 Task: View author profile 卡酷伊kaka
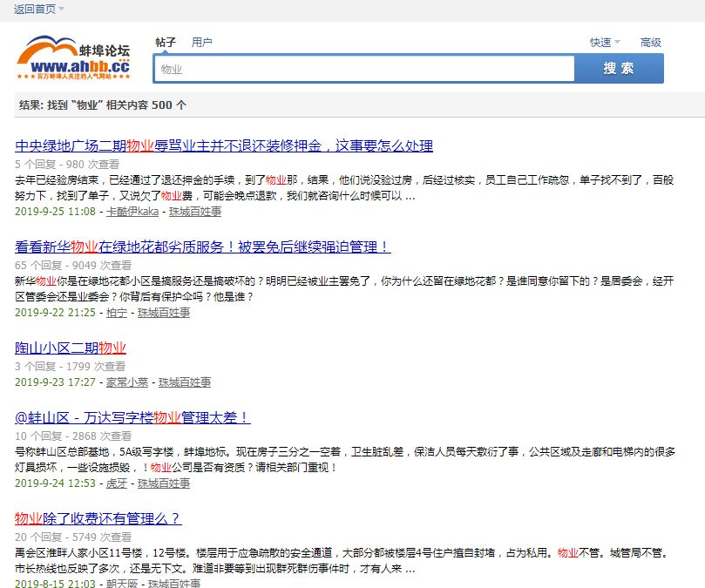click(x=132, y=212)
